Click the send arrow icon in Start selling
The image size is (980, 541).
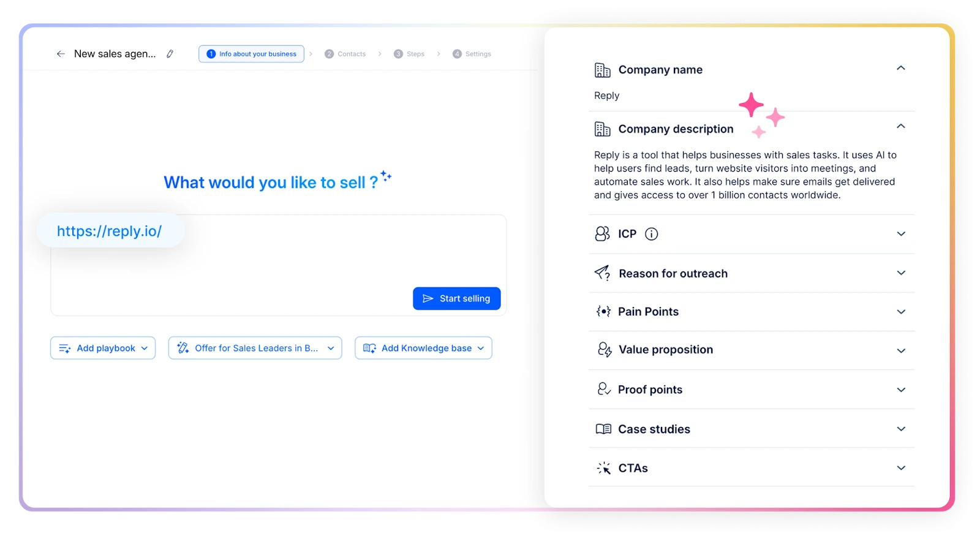click(428, 298)
